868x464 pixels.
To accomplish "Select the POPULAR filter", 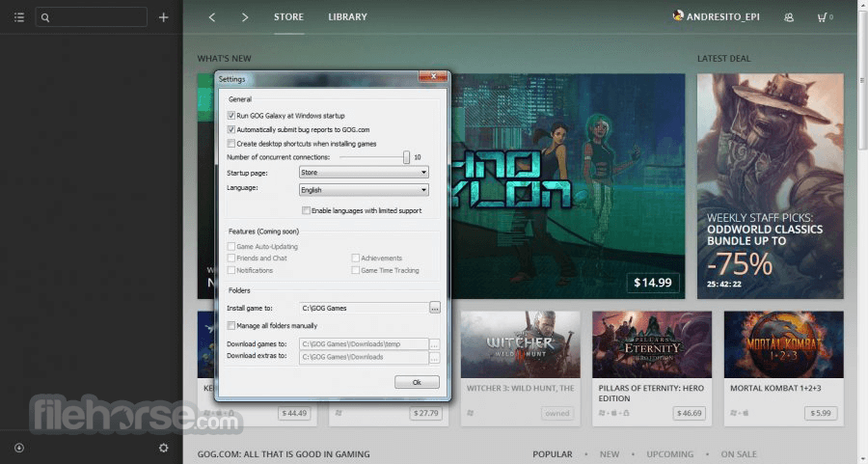I will pyautogui.click(x=553, y=454).
